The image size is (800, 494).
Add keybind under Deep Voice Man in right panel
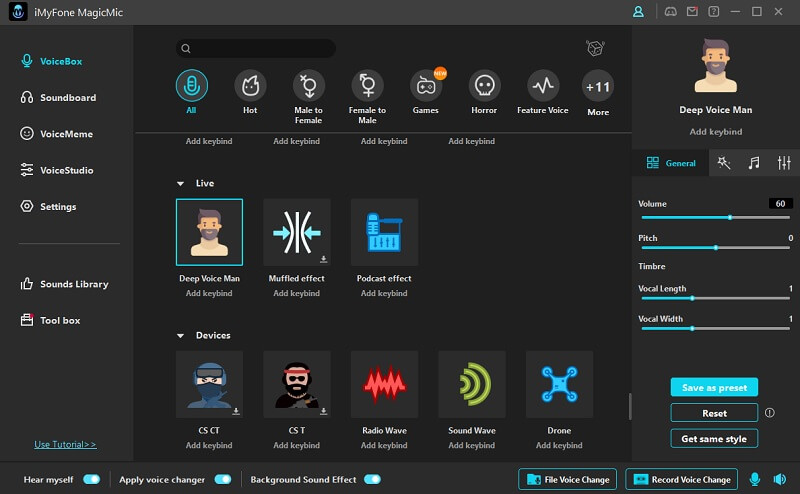[x=716, y=132]
